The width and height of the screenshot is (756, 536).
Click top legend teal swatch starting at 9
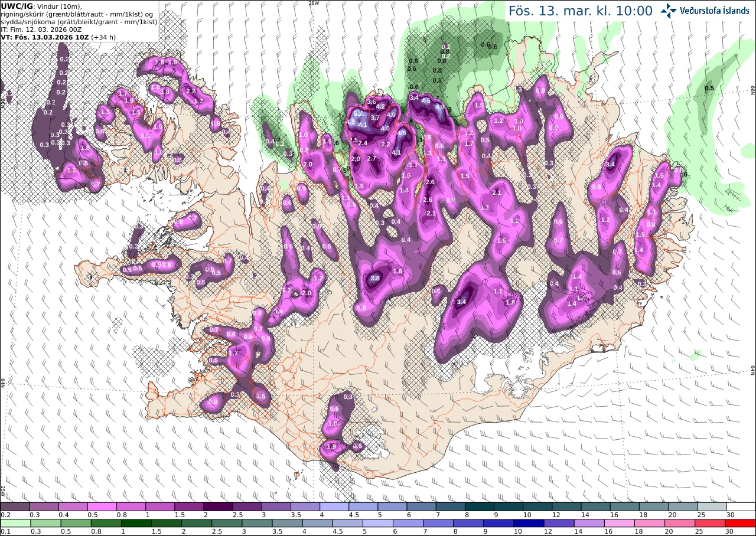pyautogui.click(x=509, y=506)
